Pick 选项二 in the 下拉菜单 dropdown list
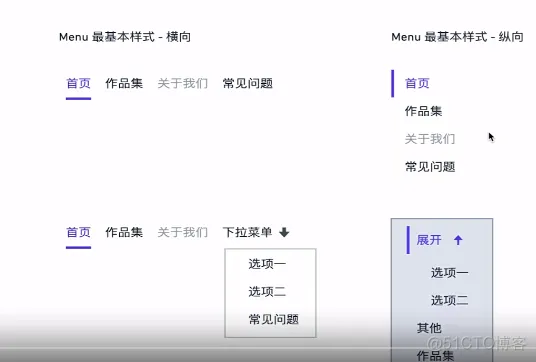536x362 pixels. (x=267, y=292)
